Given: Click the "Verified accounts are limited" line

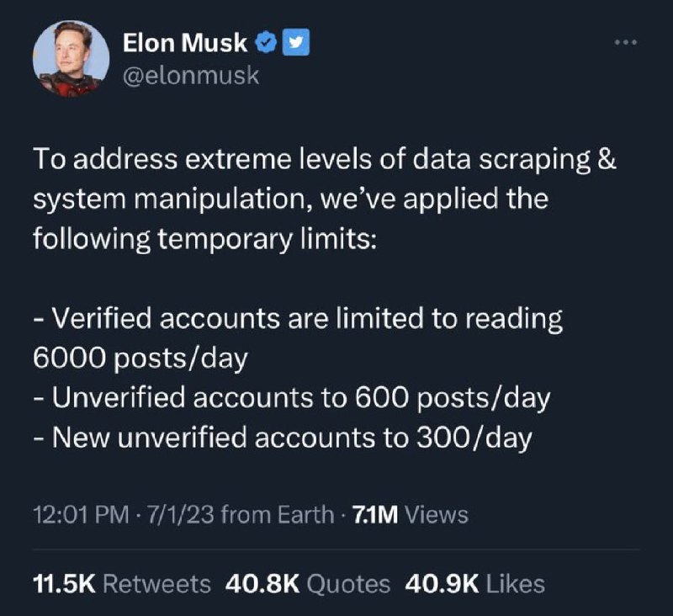Looking at the screenshot, I should (x=299, y=319).
